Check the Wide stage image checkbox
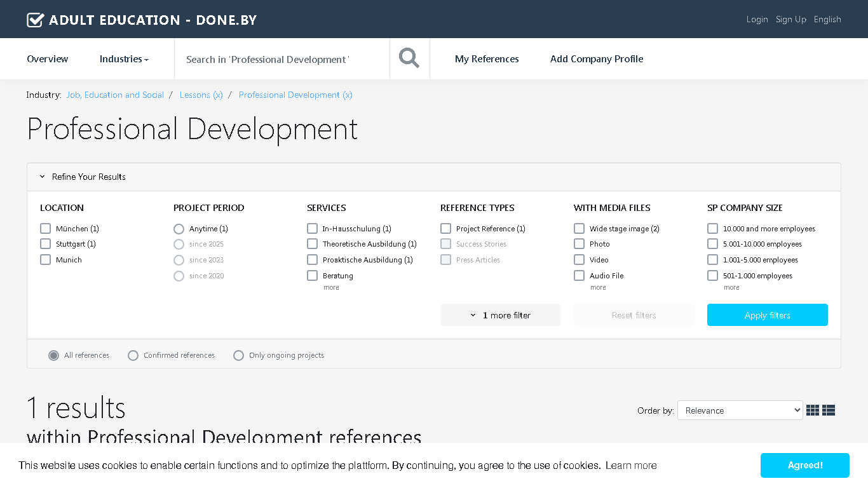The width and height of the screenshot is (868, 488). click(579, 228)
